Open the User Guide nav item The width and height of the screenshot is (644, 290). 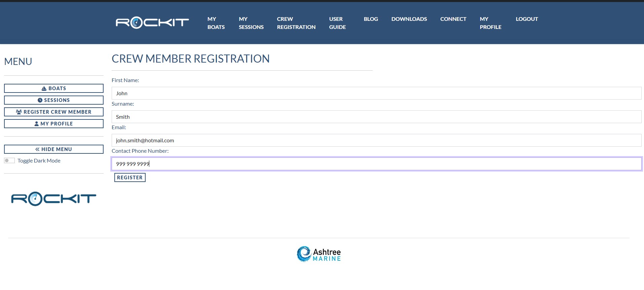[x=337, y=23]
